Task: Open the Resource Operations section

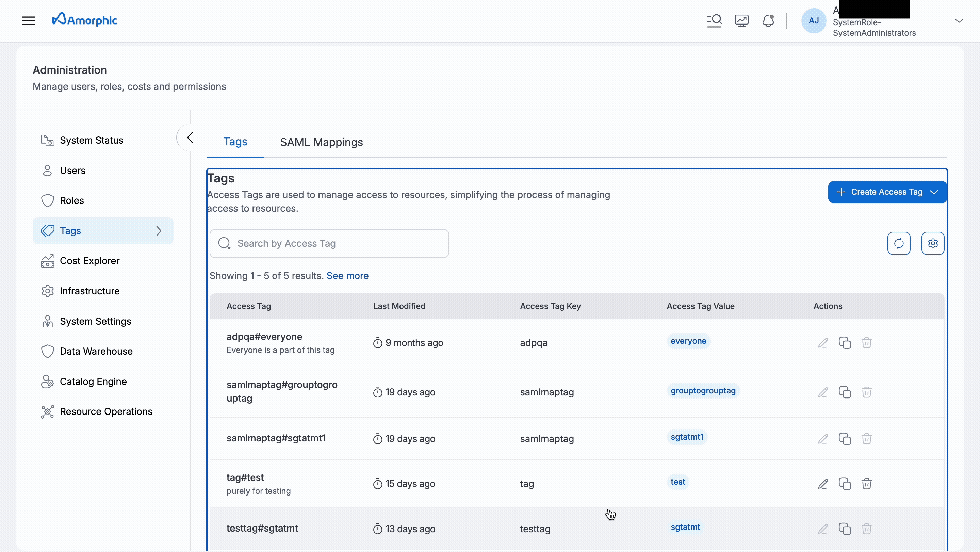Action: pyautogui.click(x=106, y=411)
